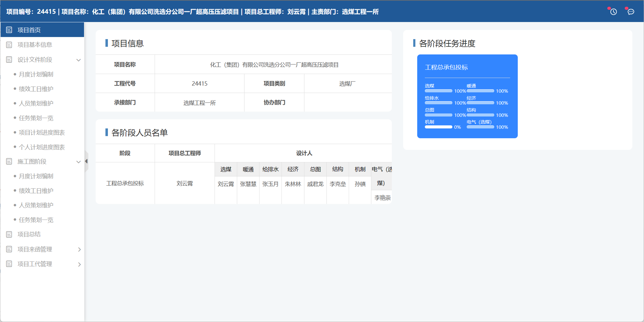Click the 各阶段人员名单 heading
The width and height of the screenshot is (644, 322).
coord(139,133)
